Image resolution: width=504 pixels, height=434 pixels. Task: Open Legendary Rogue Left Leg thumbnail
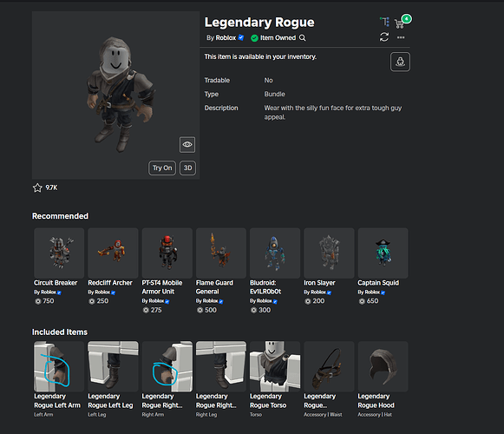[x=113, y=366]
